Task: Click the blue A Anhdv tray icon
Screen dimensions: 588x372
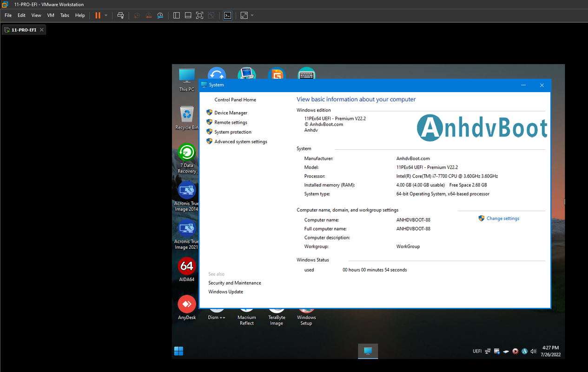Action: point(524,352)
